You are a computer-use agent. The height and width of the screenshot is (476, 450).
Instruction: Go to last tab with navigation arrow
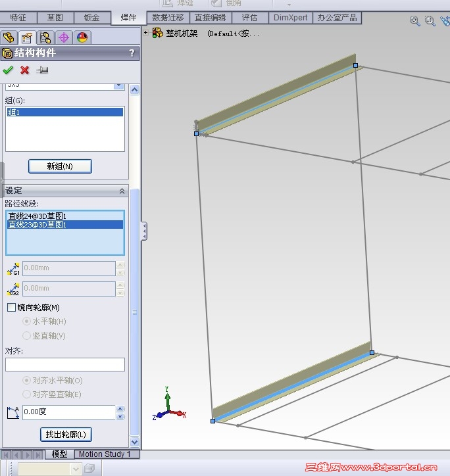(x=38, y=455)
